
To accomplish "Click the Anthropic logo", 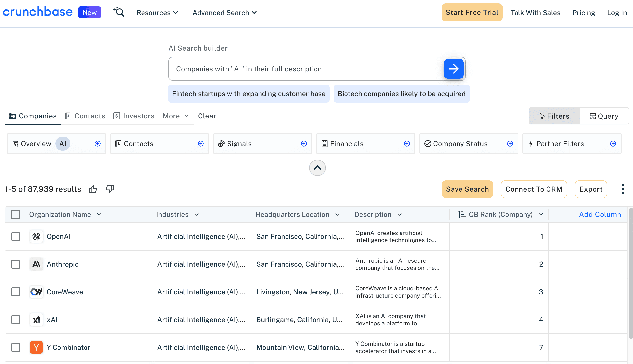I will (36, 264).
